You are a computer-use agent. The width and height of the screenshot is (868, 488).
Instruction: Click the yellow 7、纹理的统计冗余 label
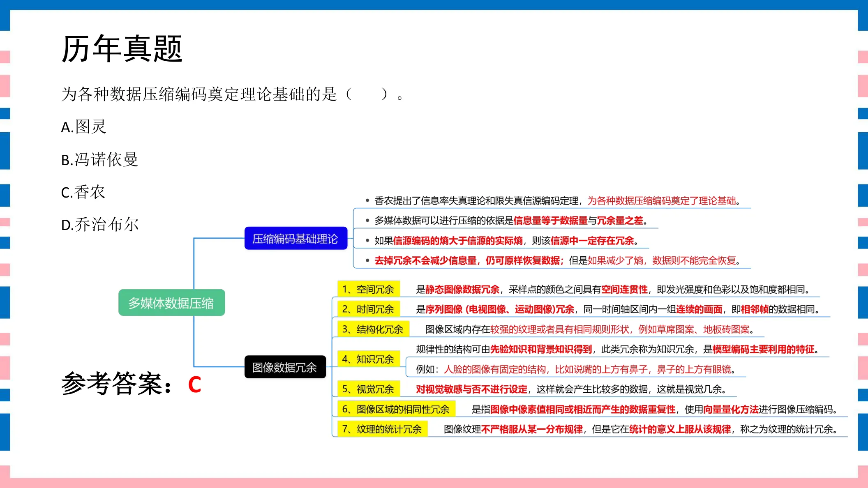[382, 429]
